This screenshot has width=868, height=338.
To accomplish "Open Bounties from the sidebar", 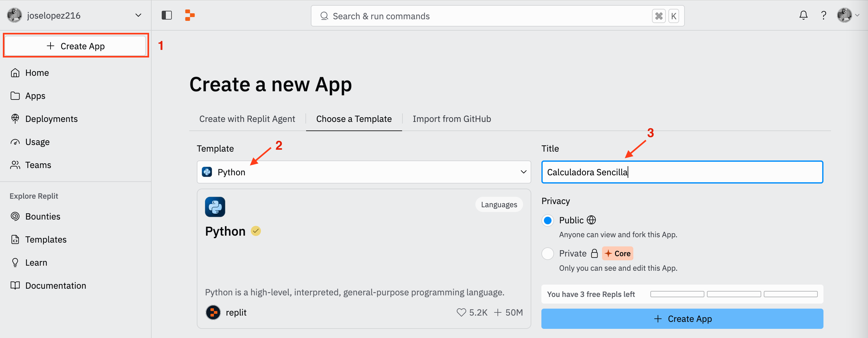I will pos(42,216).
